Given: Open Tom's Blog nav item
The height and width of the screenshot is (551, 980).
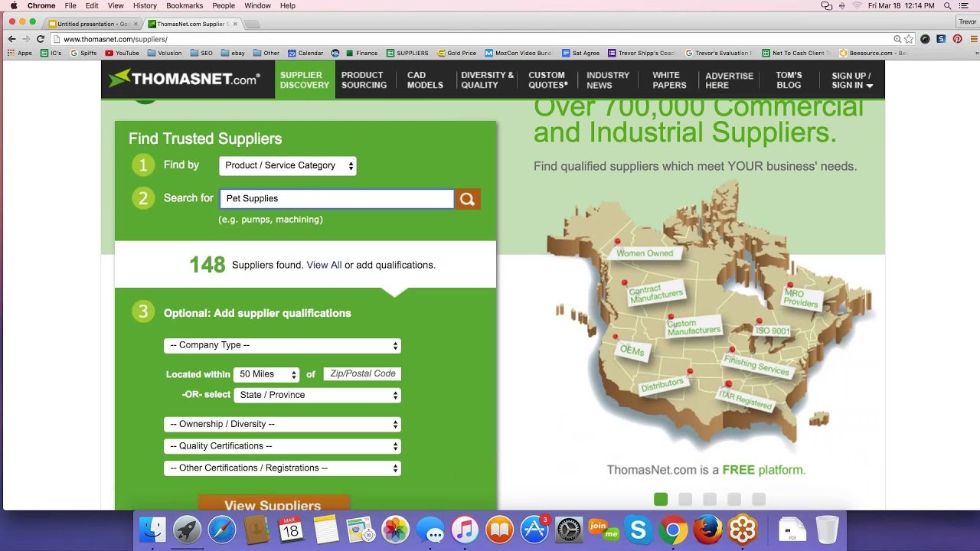Looking at the screenshot, I should (x=789, y=80).
